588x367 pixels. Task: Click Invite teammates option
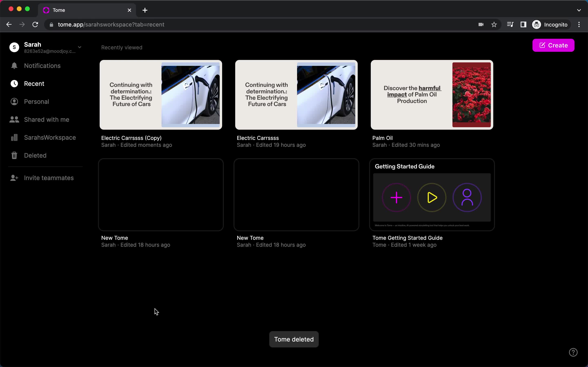48,178
